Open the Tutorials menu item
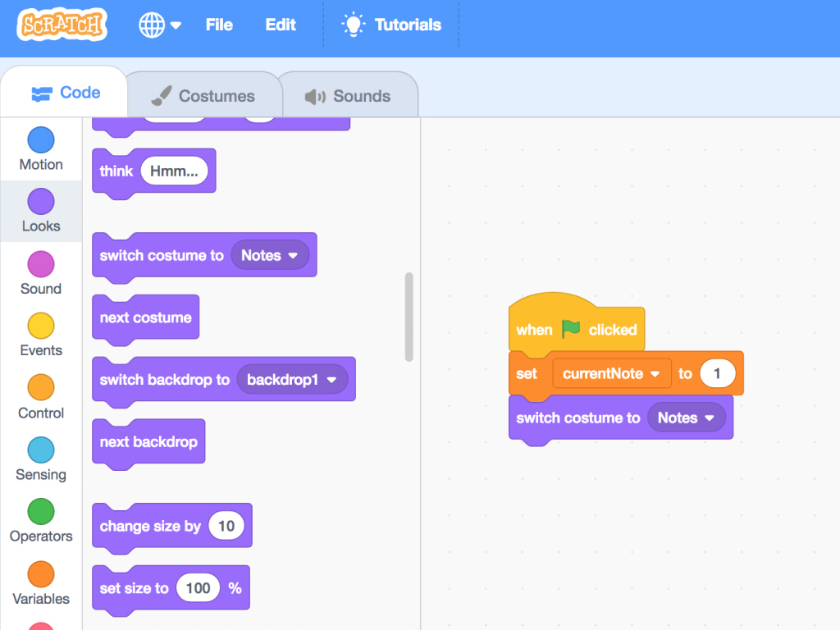The image size is (840, 630). [x=391, y=25]
